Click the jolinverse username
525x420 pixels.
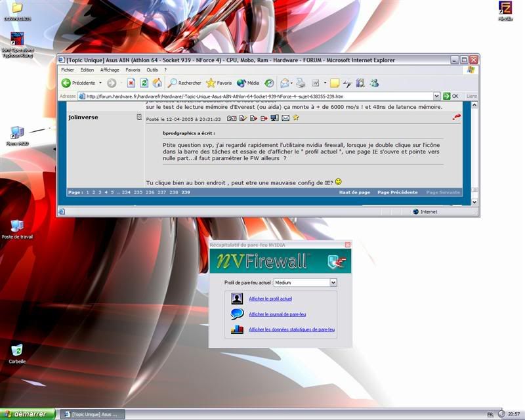pos(83,117)
